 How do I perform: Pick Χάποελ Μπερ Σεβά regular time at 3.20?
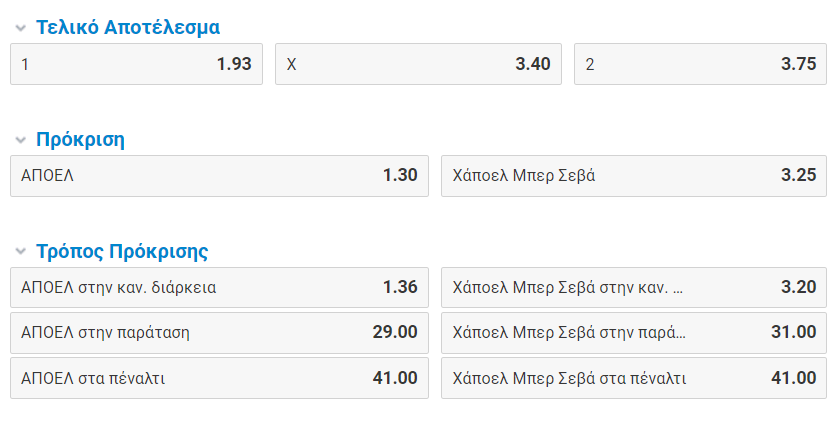click(634, 288)
